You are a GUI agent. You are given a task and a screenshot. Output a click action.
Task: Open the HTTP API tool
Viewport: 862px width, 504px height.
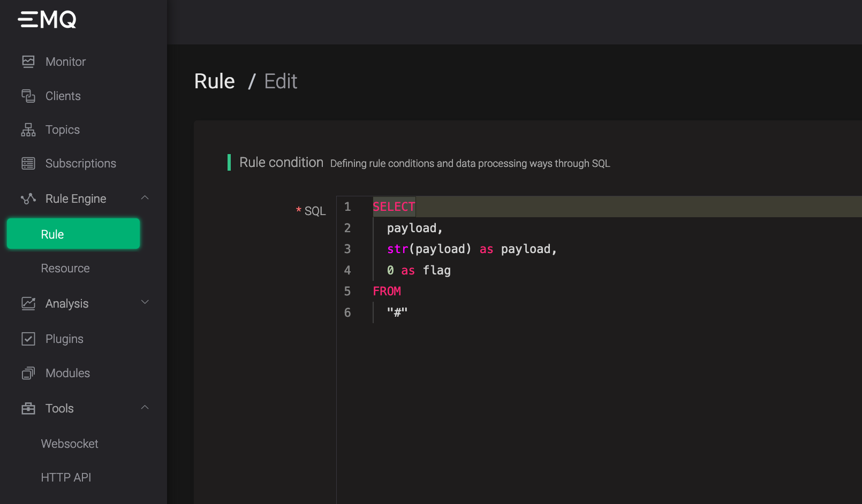click(66, 477)
